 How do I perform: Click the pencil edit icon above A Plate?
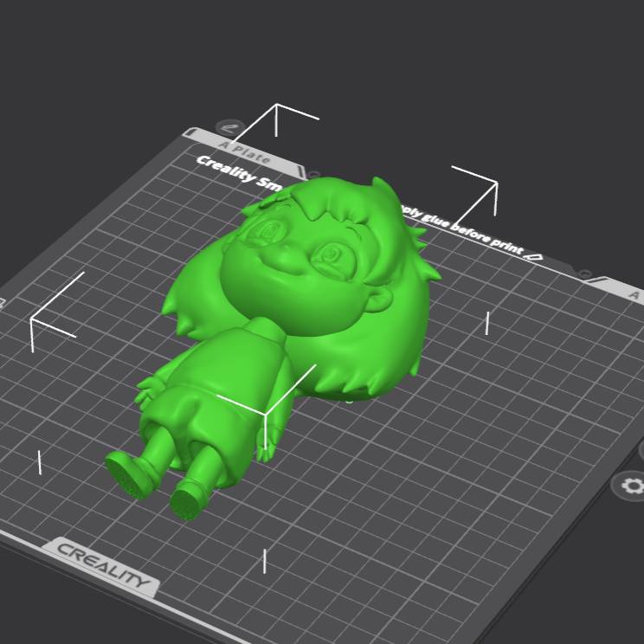[229, 127]
